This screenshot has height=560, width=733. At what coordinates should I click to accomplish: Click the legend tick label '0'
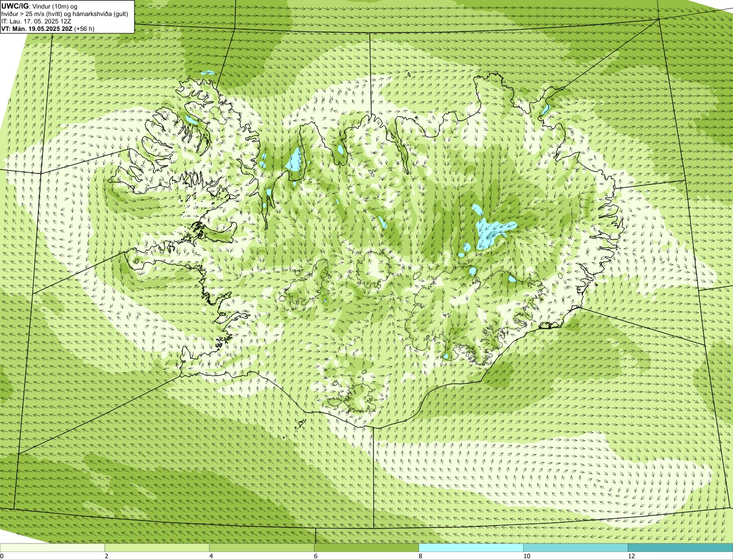pos(2,556)
